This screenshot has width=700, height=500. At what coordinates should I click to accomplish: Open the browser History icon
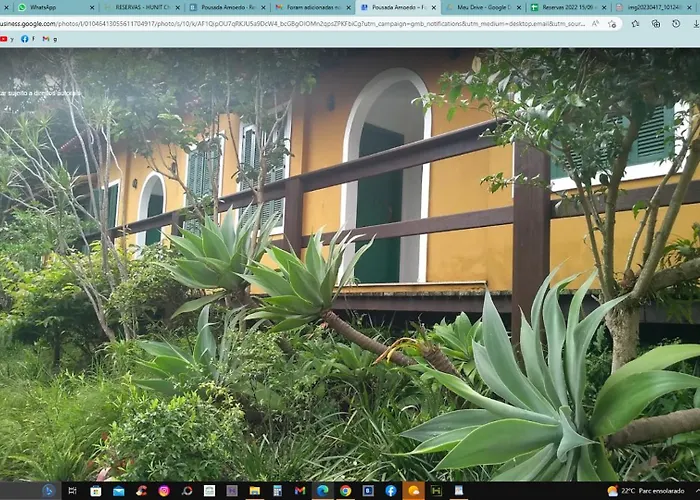pyautogui.click(x=676, y=24)
